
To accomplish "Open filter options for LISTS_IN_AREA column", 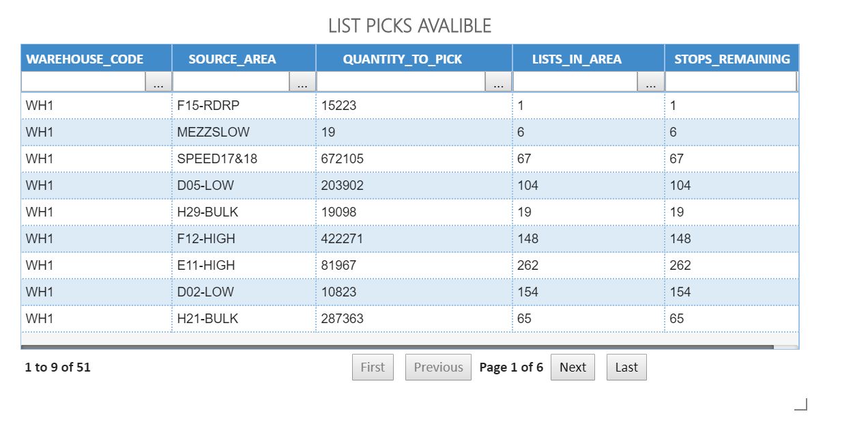I will tap(651, 83).
